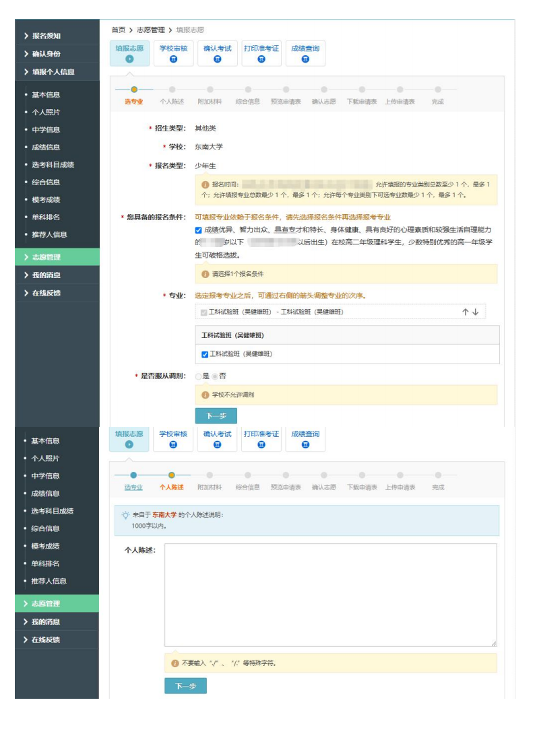Open 个人照片 in upper screenshot sidebar
Screen dimensions: 535x756
(46, 112)
